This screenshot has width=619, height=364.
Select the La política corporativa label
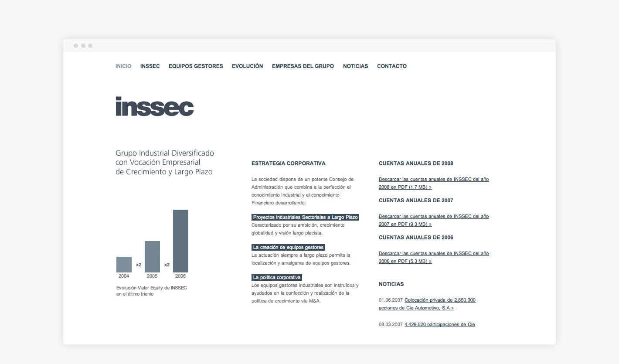click(x=276, y=277)
